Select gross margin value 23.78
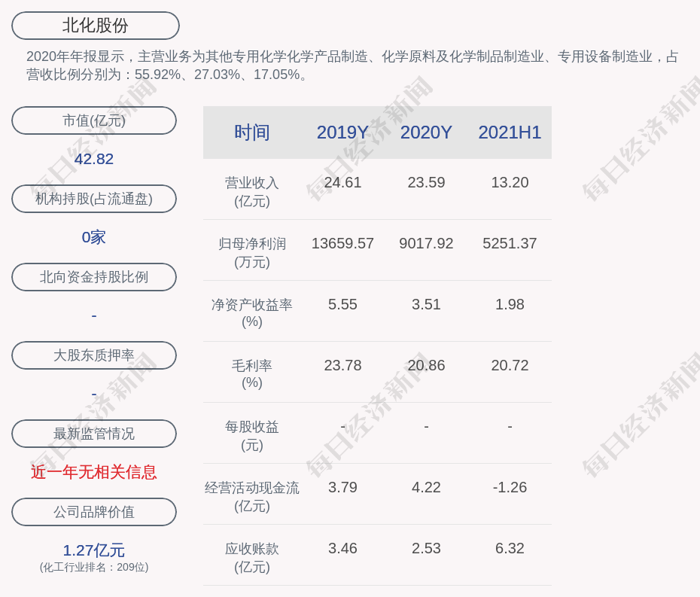This screenshot has width=700, height=597. pyautogui.click(x=343, y=366)
